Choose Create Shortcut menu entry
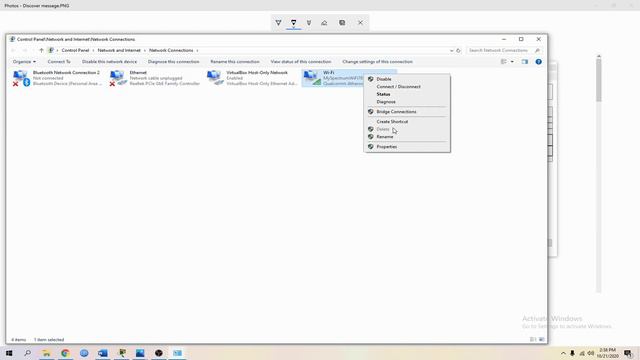Viewport: 640px width, 360px height. [392, 122]
